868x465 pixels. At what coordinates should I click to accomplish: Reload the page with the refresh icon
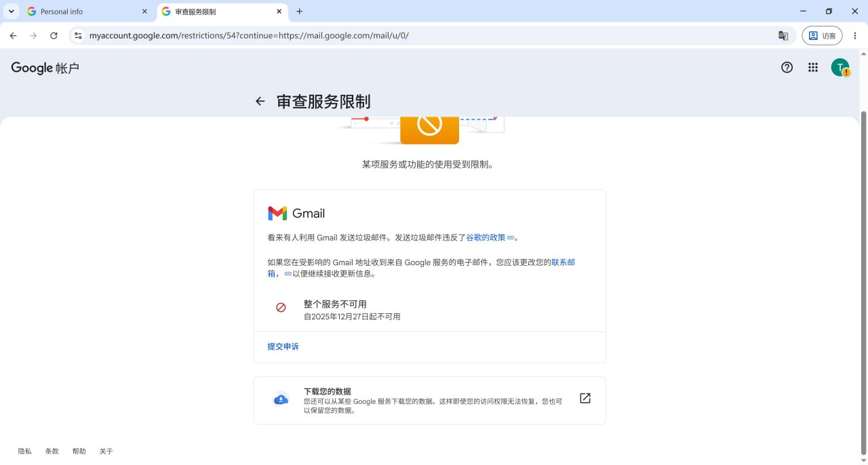coord(54,36)
